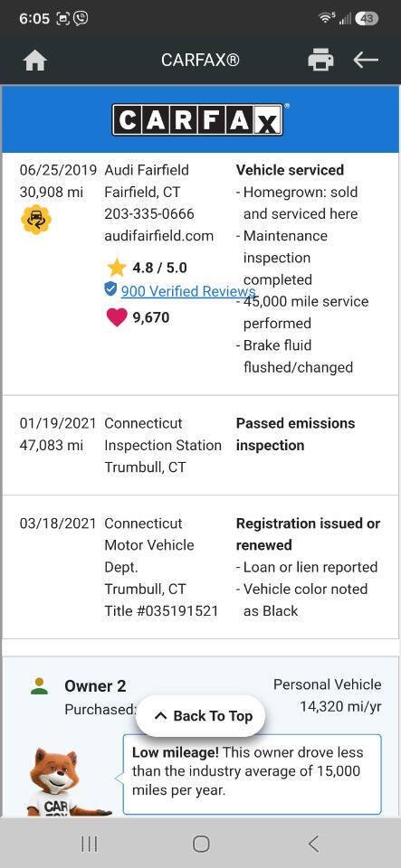The width and height of the screenshot is (401, 868).
Task: Tap the blue verified shield icon
Action: 110,289
